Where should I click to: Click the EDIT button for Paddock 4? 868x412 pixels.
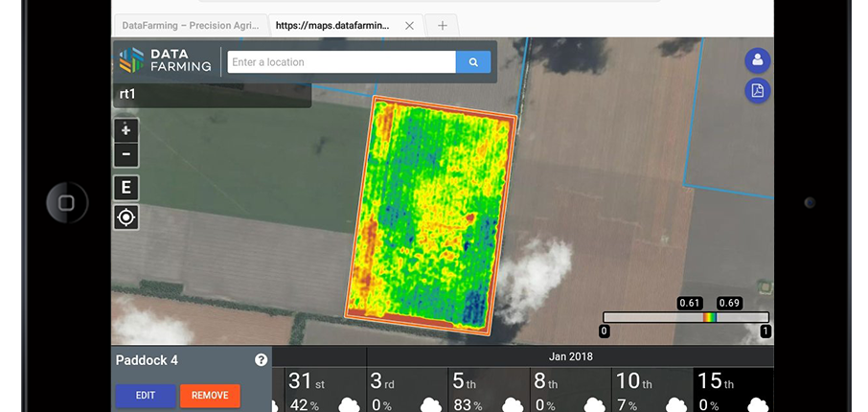tap(146, 396)
